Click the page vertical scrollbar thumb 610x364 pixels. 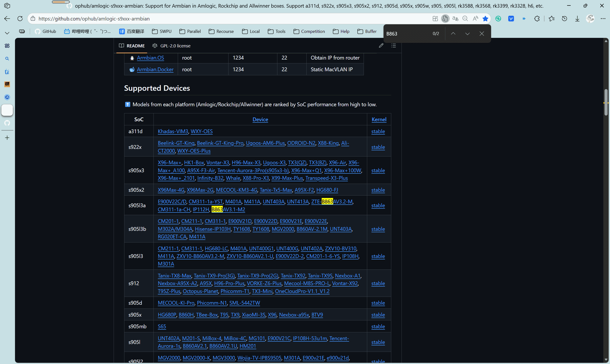coord(606,102)
